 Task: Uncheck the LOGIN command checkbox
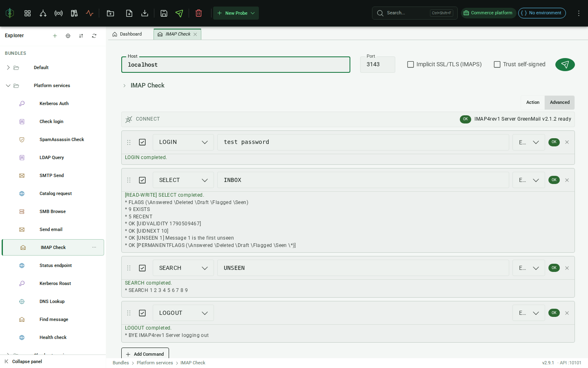(x=142, y=142)
